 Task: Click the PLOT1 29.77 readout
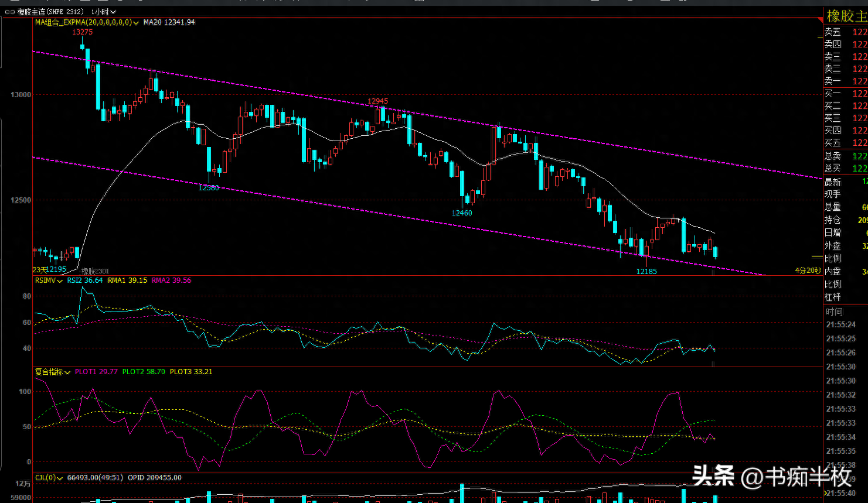96,372
